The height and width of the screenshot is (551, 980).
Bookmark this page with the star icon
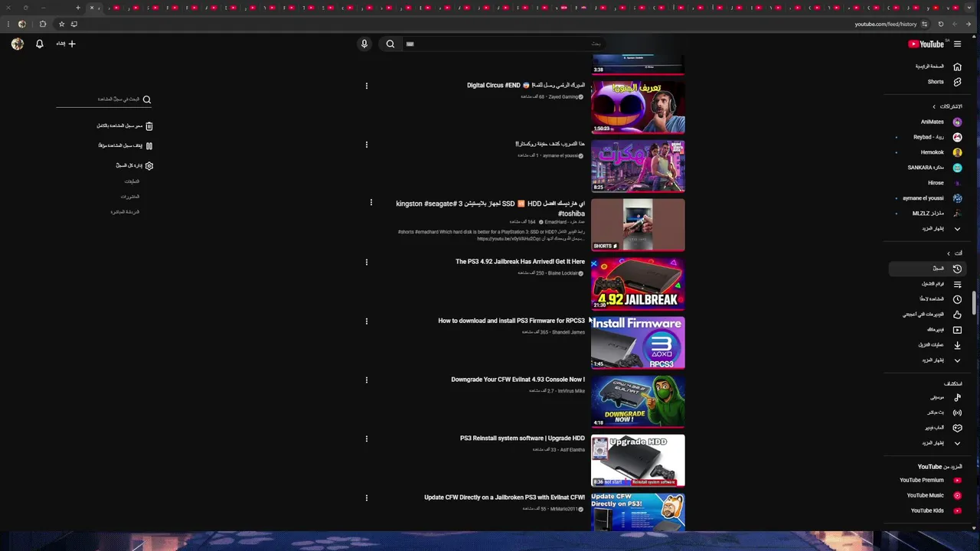pyautogui.click(x=62, y=24)
